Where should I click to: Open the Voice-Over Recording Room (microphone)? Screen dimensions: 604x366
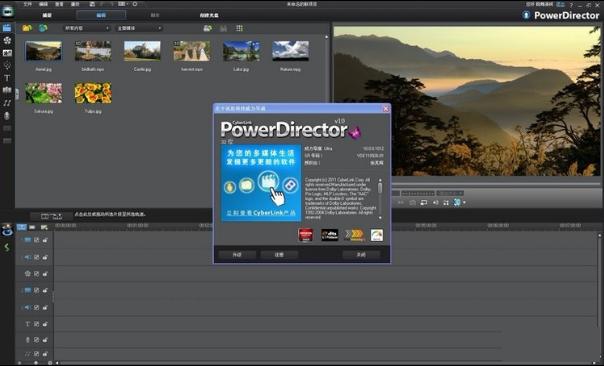point(7,115)
